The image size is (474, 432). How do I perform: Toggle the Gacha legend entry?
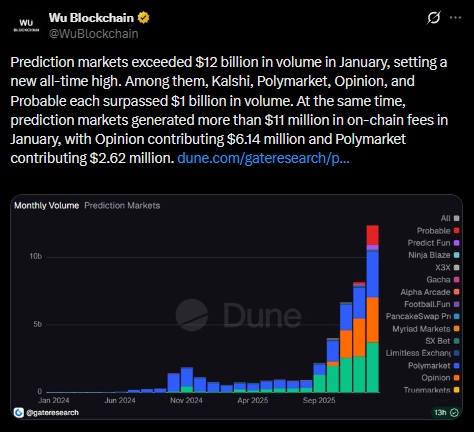(443, 280)
